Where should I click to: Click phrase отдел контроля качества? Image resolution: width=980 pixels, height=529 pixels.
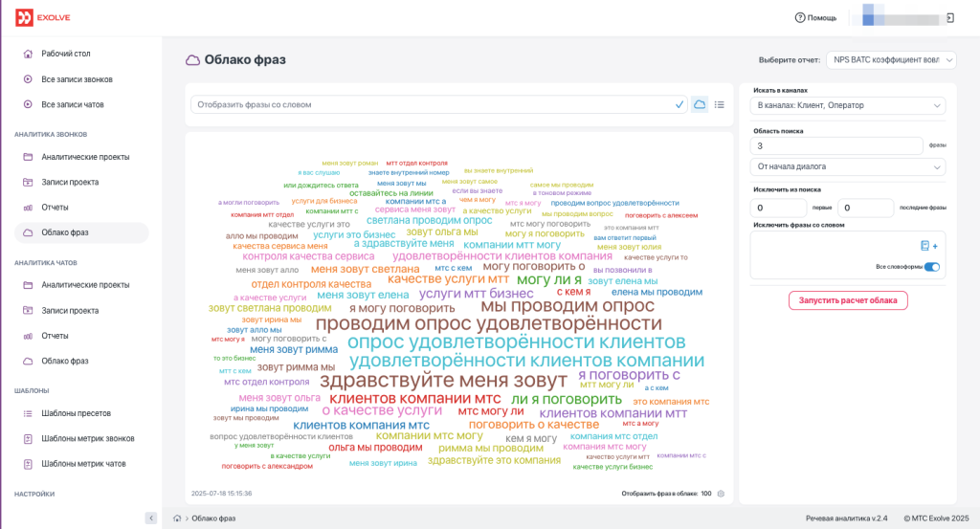(x=311, y=284)
